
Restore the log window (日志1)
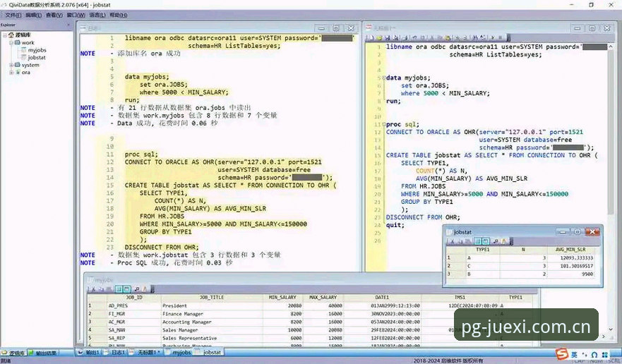coord(336,28)
